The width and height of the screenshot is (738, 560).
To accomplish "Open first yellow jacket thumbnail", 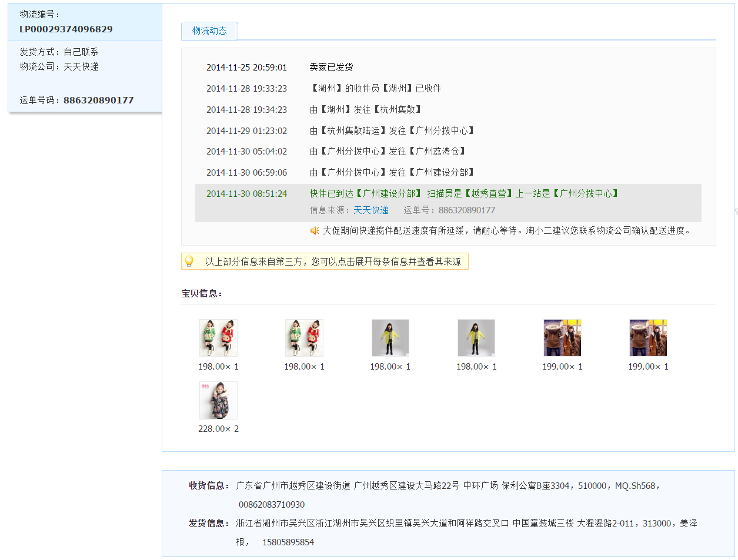I will coord(390,338).
